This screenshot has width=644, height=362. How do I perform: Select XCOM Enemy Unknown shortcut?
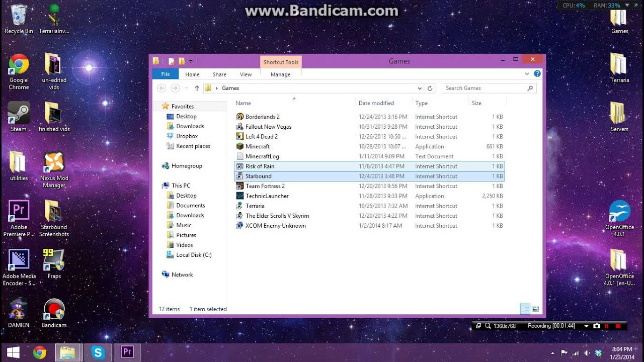pos(369,226)
